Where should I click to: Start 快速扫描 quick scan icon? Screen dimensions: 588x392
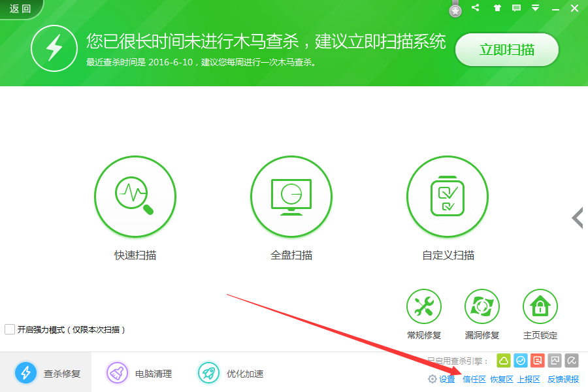[135, 197]
